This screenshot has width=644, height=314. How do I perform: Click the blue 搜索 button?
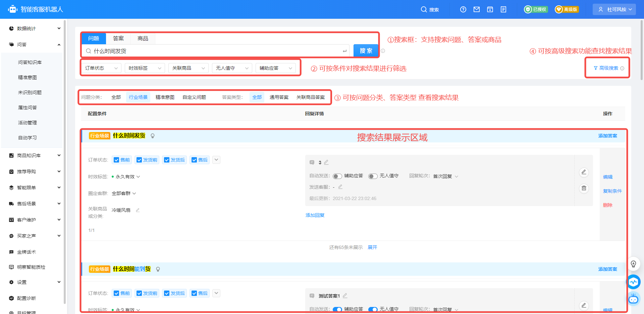point(366,51)
